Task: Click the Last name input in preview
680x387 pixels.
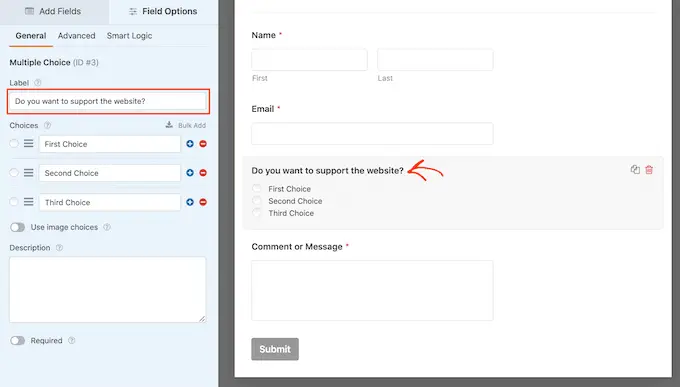Action: [435, 60]
